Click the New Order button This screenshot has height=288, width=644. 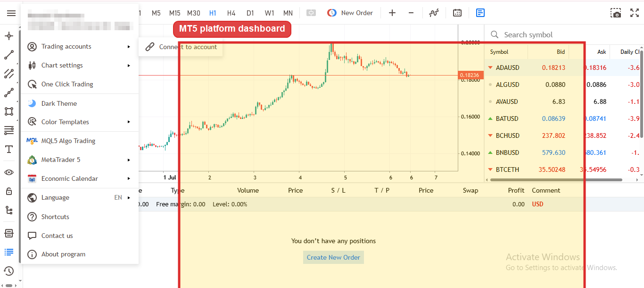350,13
